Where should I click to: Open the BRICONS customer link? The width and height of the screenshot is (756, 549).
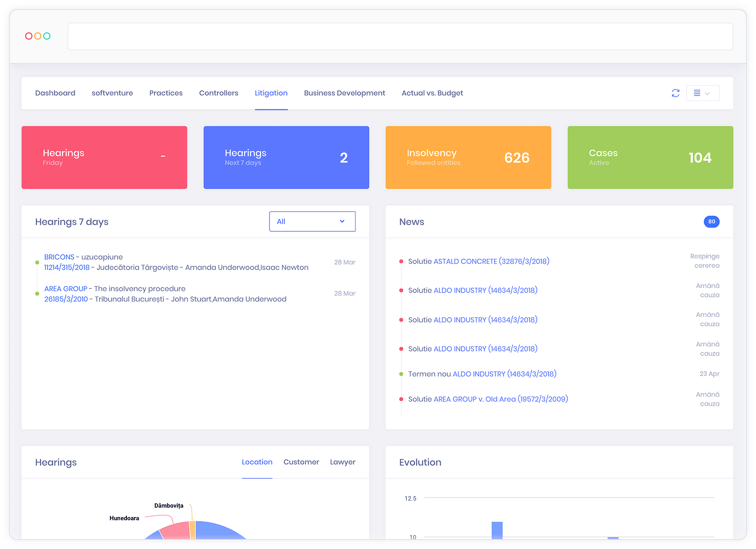coord(59,257)
